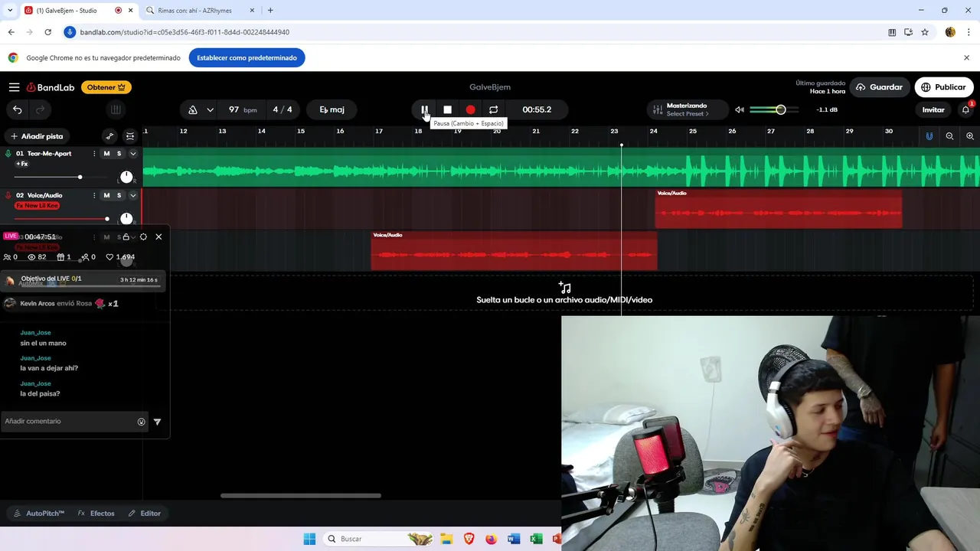Click the LIVE gifts count icon
This screenshot has width=980, height=551.
pos(64,257)
